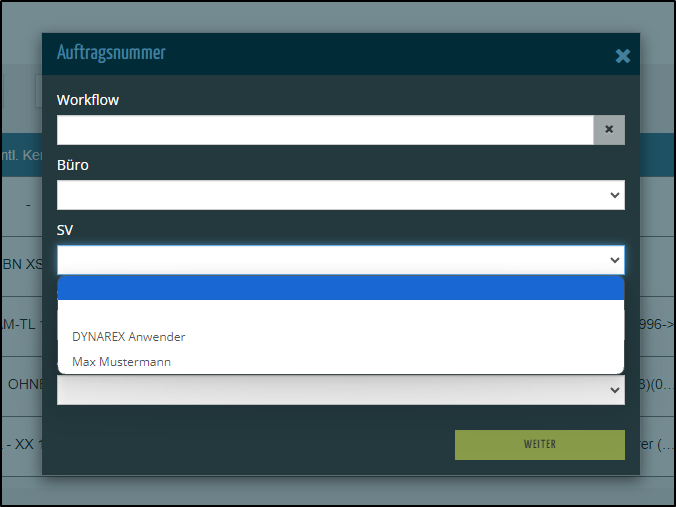Click the background cell reading '- XX 1'

(20, 444)
